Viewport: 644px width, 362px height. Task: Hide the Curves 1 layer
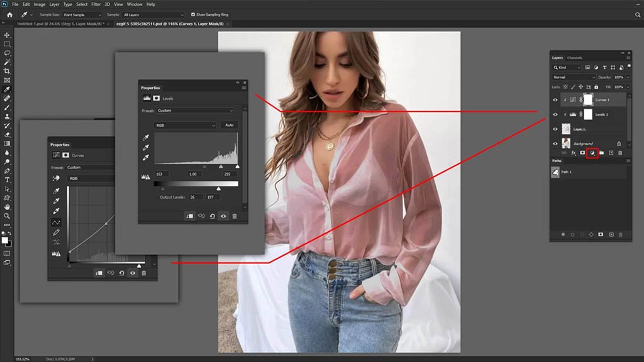pyautogui.click(x=555, y=100)
